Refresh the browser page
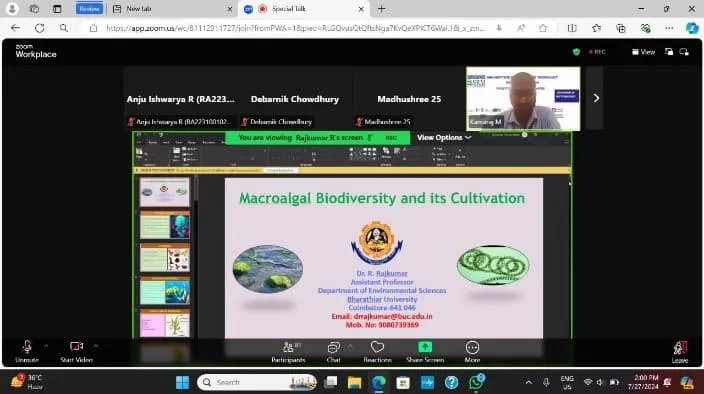 pos(40,28)
